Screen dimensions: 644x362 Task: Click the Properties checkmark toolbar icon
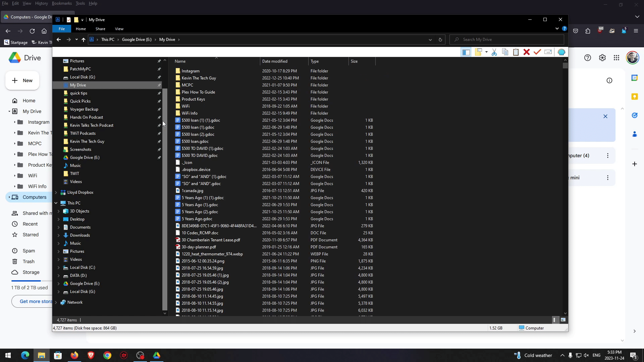537,52
